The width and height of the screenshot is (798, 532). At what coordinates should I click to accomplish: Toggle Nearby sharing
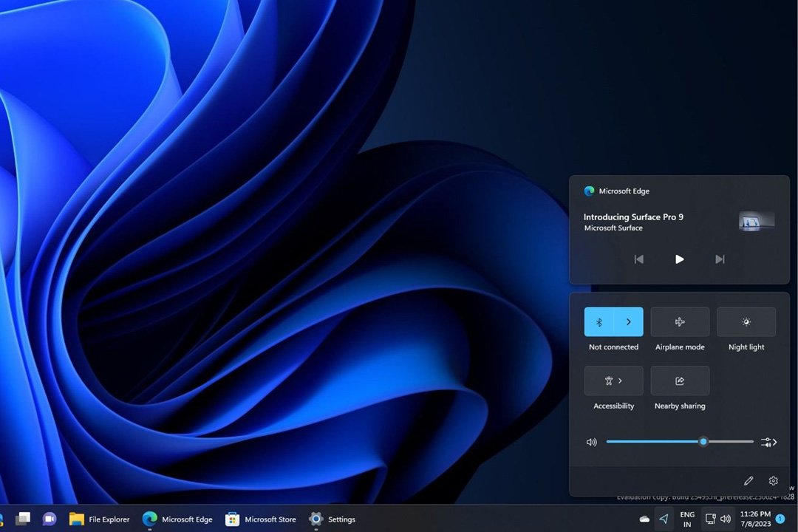coord(680,381)
